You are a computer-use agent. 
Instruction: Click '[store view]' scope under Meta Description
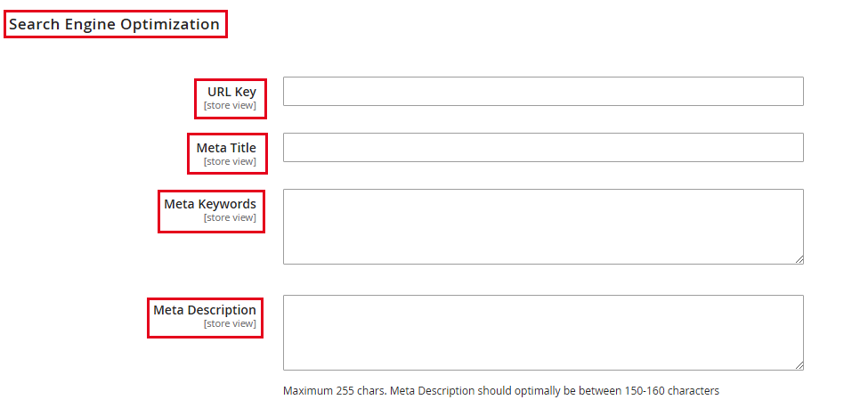coord(230,323)
